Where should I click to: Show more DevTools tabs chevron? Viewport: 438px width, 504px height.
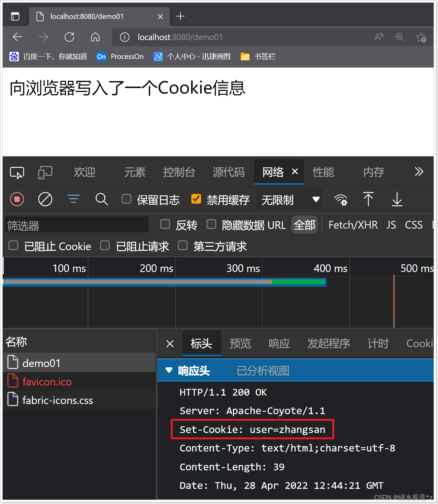coord(419,172)
